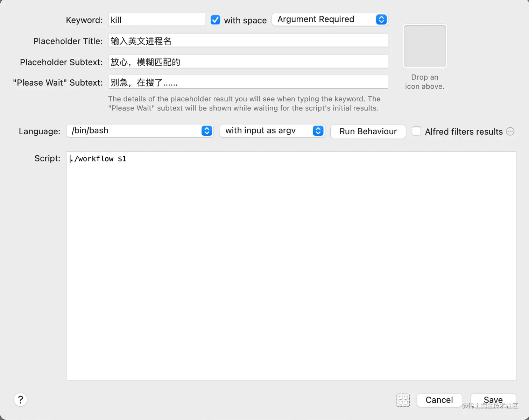The image size is (529, 420).
Task: Click the ./workflow $1 script text
Action: [98, 159]
